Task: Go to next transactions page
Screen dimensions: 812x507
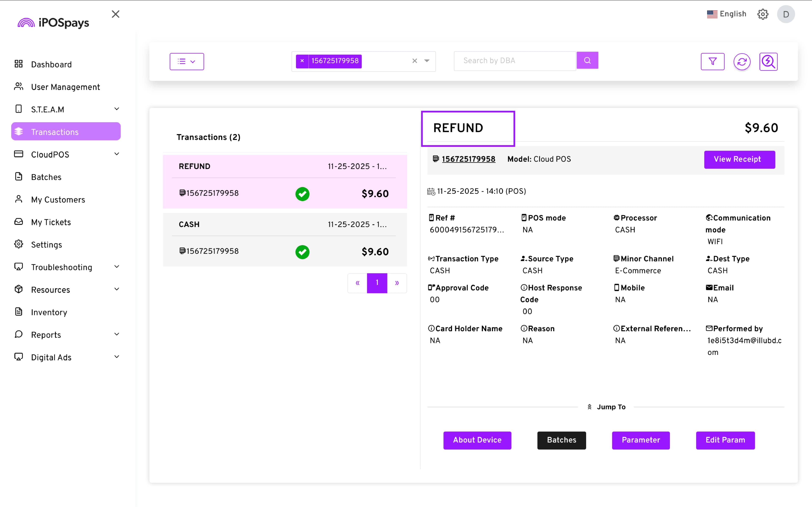Action: 397,283
